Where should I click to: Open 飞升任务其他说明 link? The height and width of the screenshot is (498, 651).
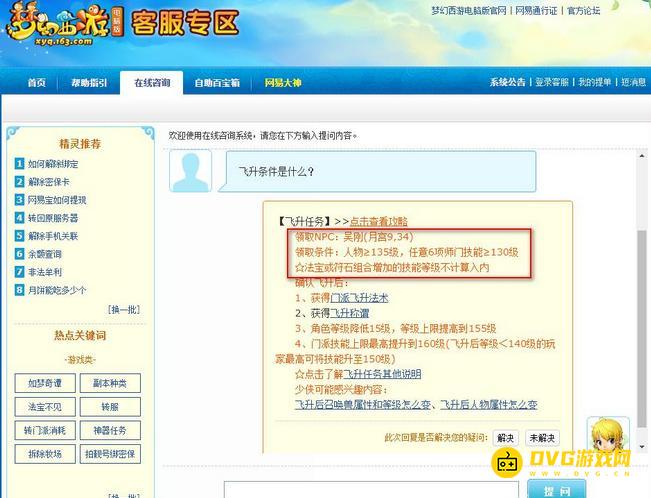click(382, 374)
